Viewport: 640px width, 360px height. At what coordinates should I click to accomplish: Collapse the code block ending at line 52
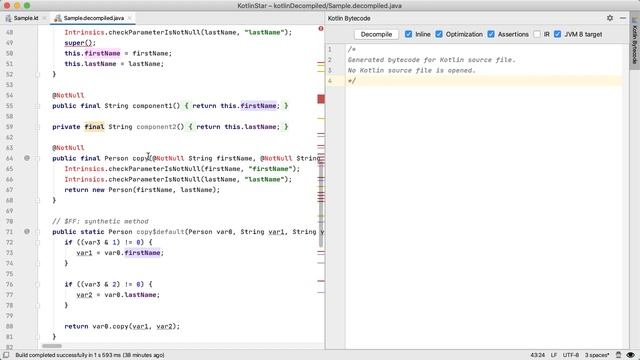[38, 75]
